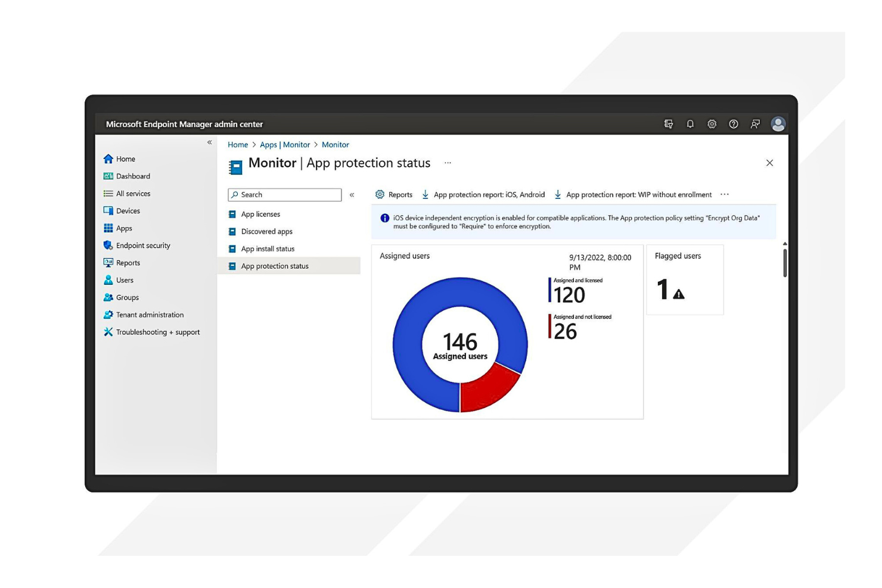This screenshot has width=882, height=588.
Task: Open the notifications bell
Action: (690, 124)
